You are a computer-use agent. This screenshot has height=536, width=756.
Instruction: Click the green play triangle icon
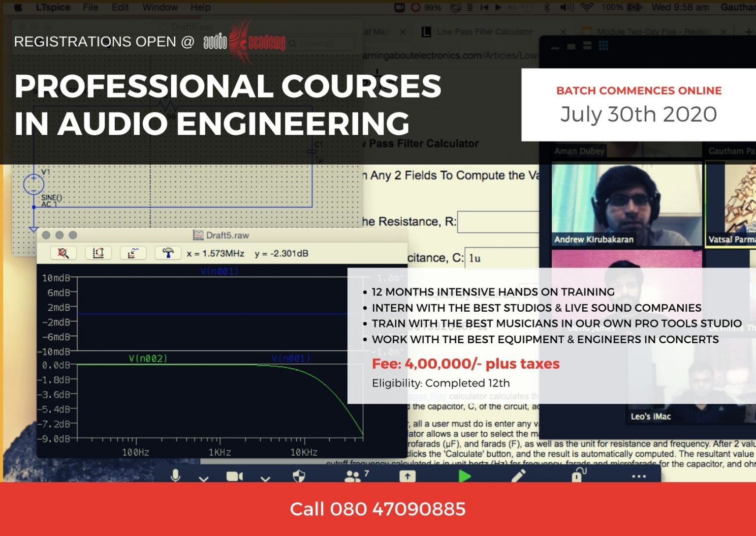[x=464, y=476]
